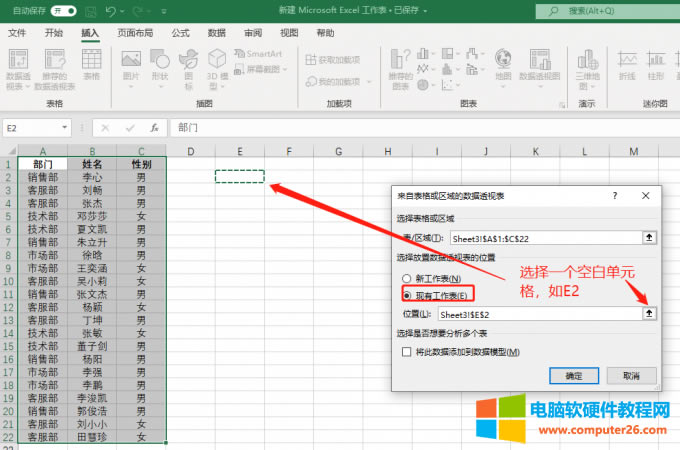Switch to the 公式 ribbon tab
680x450 pixels.
pyautogui.click(x=180, y=32)
